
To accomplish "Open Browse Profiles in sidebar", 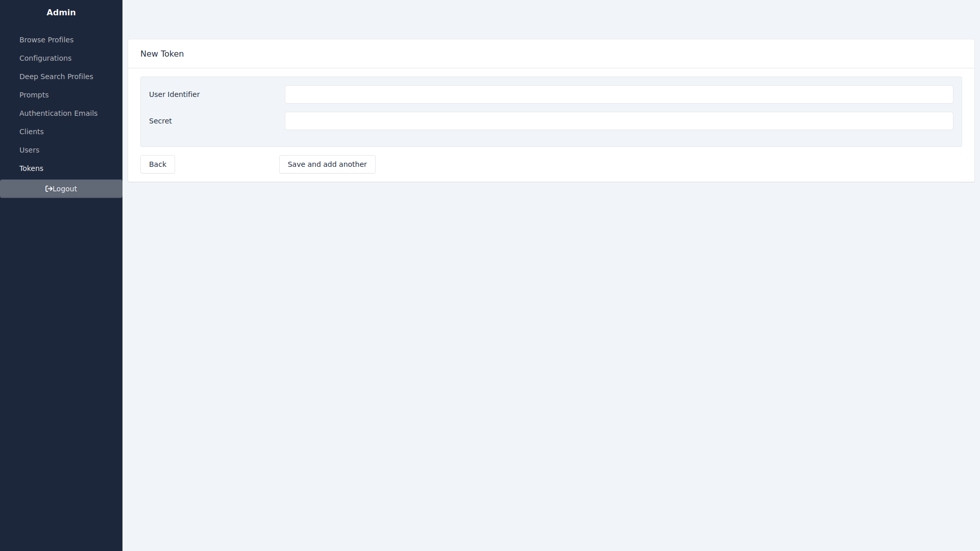I will [x=46, y=40].
